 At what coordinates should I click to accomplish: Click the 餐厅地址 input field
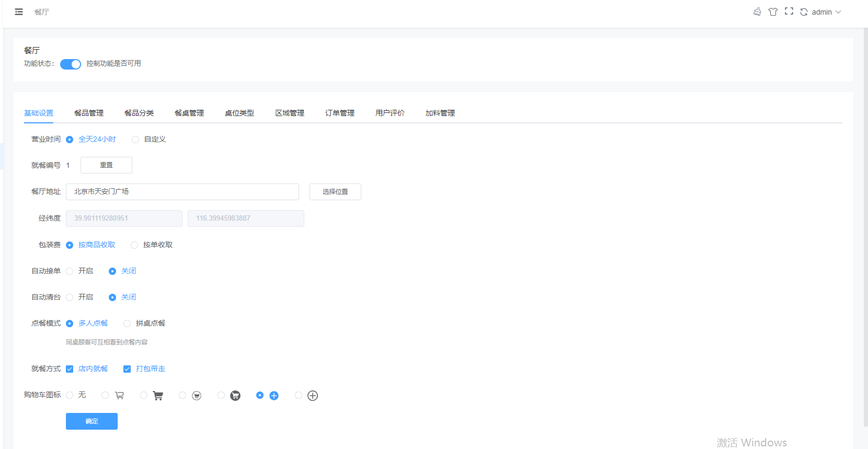(x=182, y=192)
